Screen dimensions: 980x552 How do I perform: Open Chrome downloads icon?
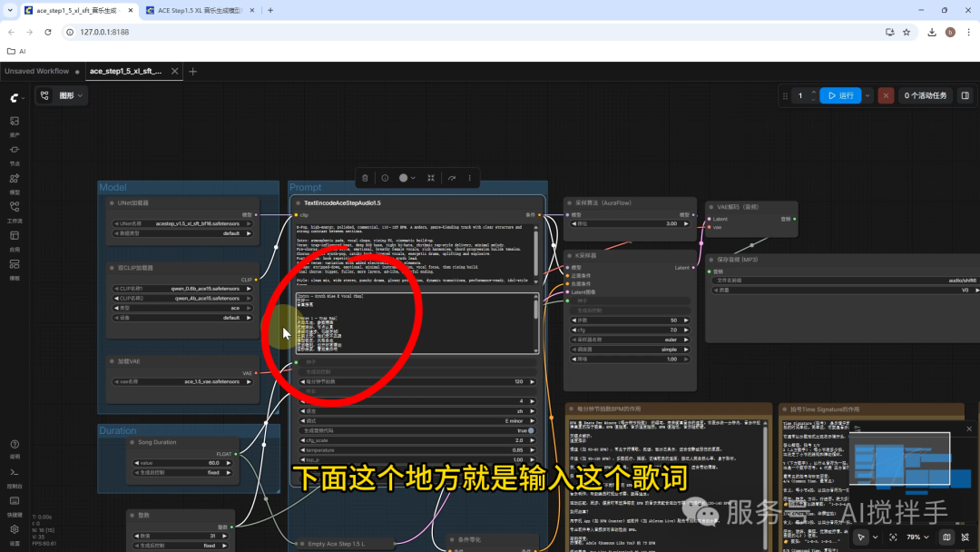coord(932,32)
